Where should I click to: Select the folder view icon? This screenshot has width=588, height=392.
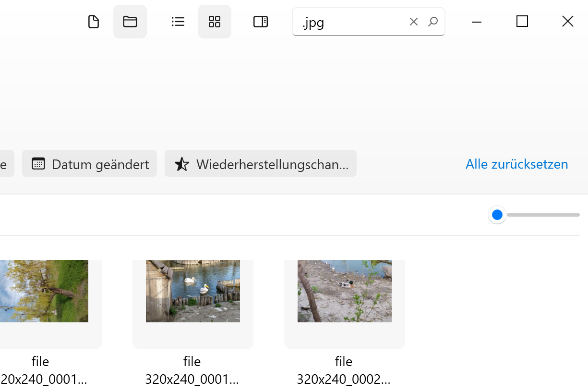[130, 22]
